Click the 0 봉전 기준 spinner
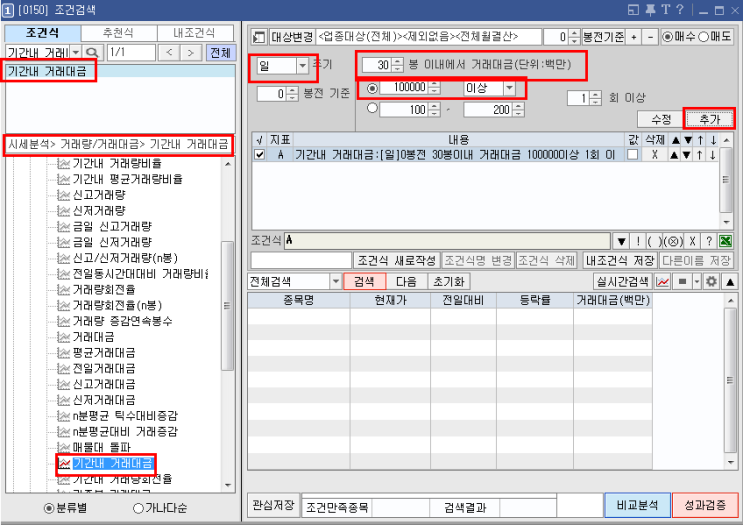 click(293, 94)
